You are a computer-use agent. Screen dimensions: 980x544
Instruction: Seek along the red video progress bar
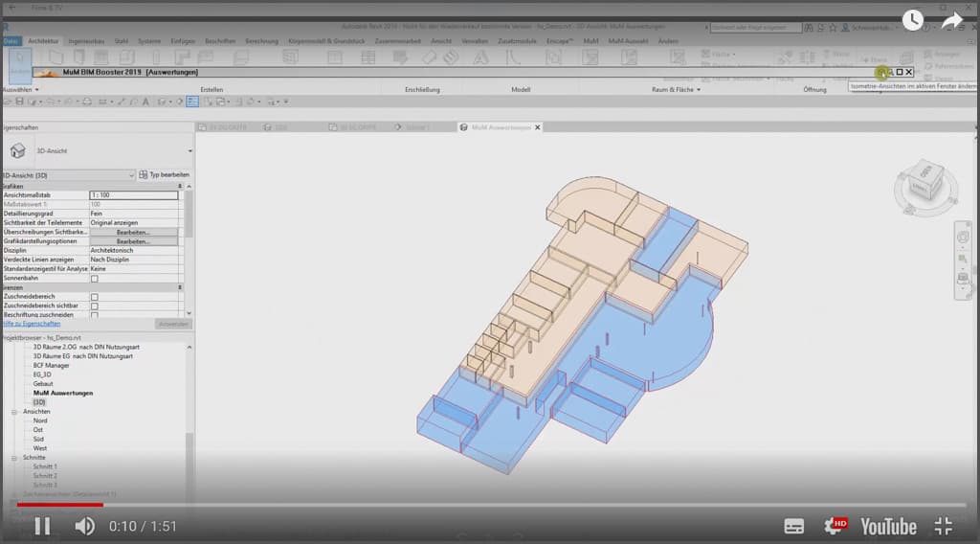pyautogui.click(x=60, y=505)
